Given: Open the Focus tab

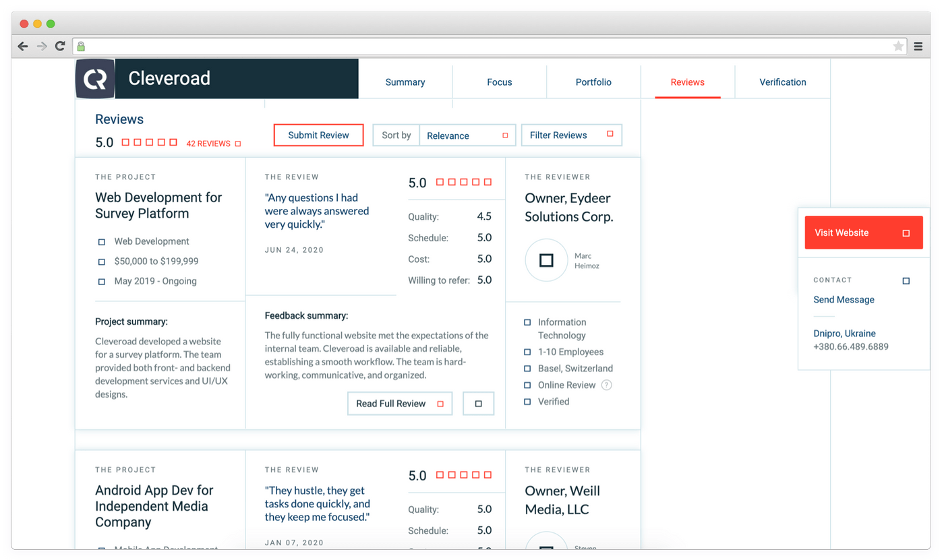Looking at the screenshot, I should (500, 82).
